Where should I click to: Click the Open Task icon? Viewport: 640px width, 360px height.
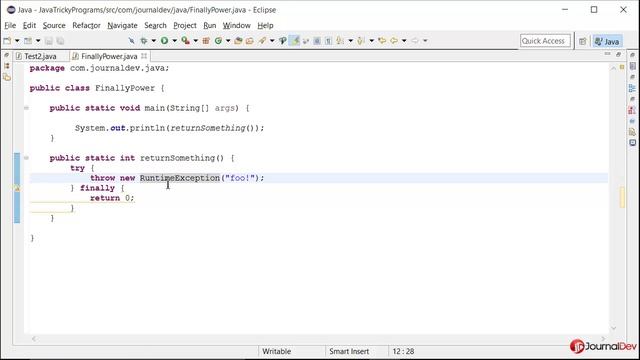[249, 41]
